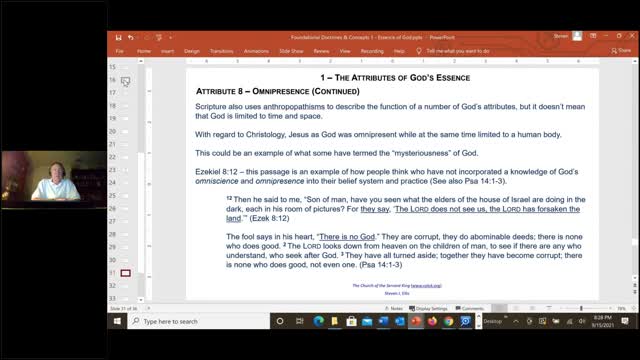
Task: Click the word 'anthropopathisms' in the slide
Action: (294, 107)
